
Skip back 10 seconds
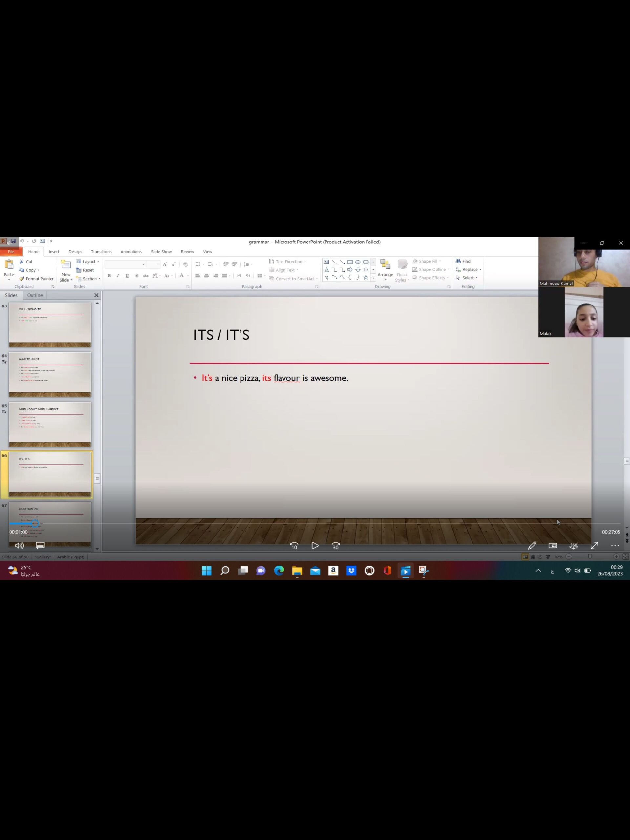pyautogui.click(x=294, y=546)
